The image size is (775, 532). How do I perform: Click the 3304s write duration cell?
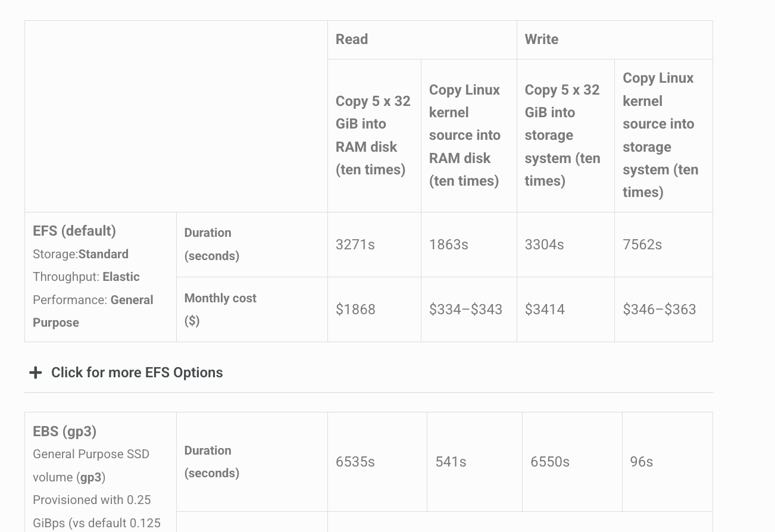pyautogui.click(x=565, y=245)
